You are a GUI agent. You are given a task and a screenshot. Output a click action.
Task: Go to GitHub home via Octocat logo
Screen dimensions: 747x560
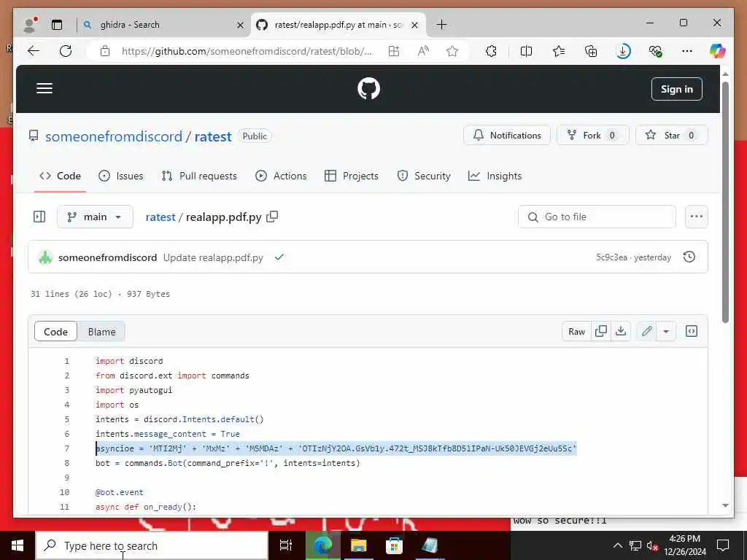click(x=368, y=88)
